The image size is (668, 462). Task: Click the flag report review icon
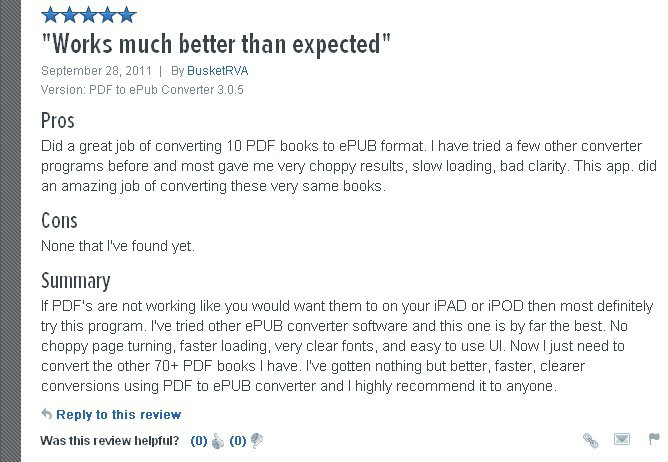pos(654,439)
